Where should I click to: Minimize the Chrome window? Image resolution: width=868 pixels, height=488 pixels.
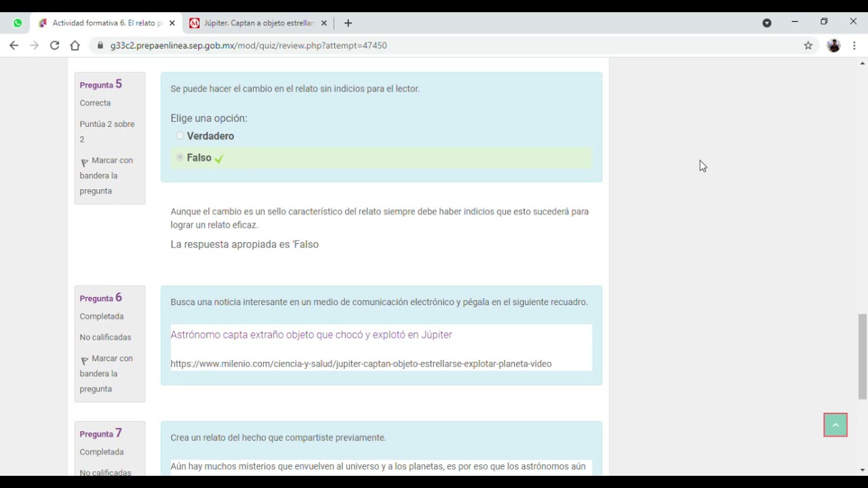795,22
